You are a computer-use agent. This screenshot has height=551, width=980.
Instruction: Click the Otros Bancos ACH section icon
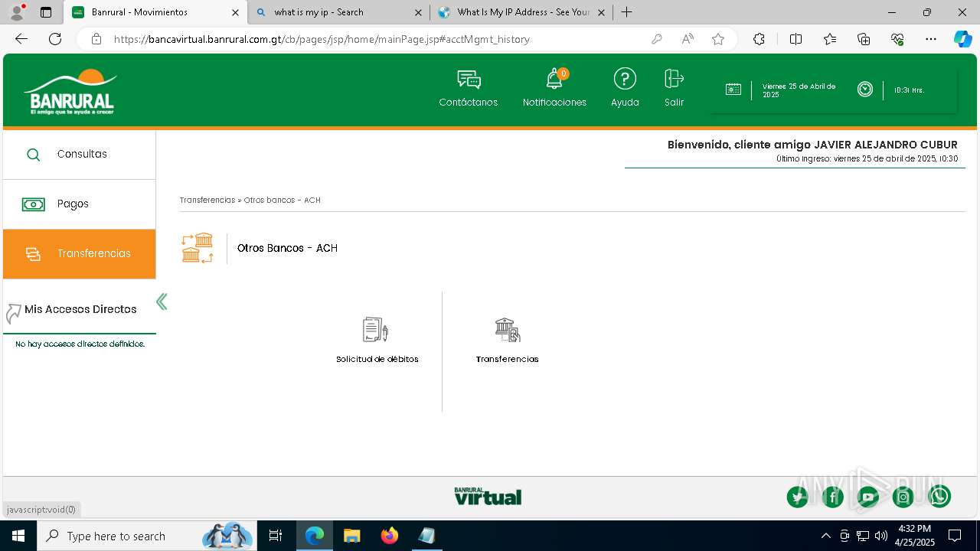pos(198,248)
